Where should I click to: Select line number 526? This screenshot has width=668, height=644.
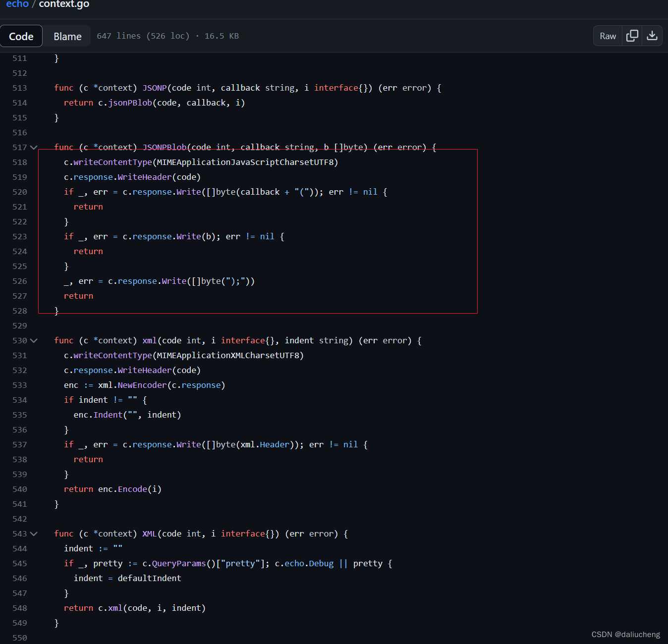20,281
